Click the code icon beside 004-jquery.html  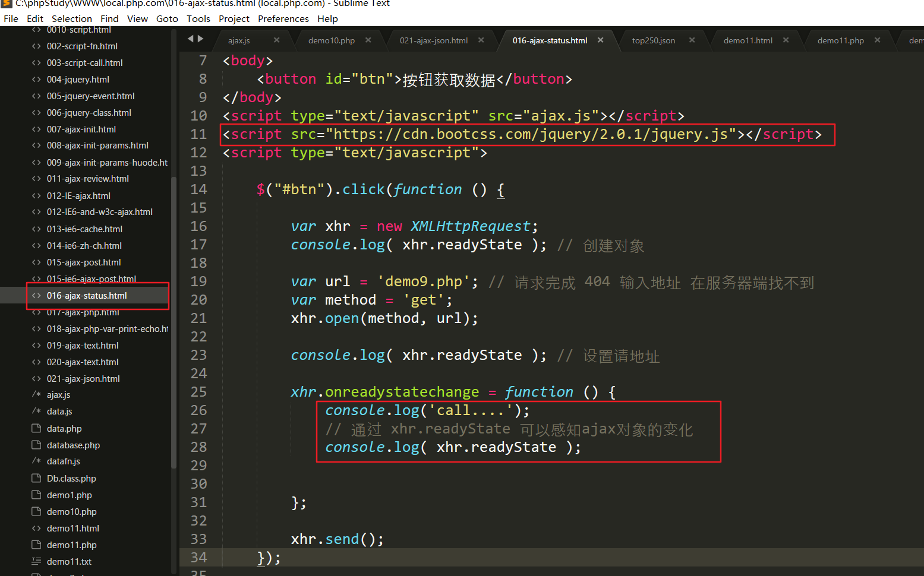point(36,80)
